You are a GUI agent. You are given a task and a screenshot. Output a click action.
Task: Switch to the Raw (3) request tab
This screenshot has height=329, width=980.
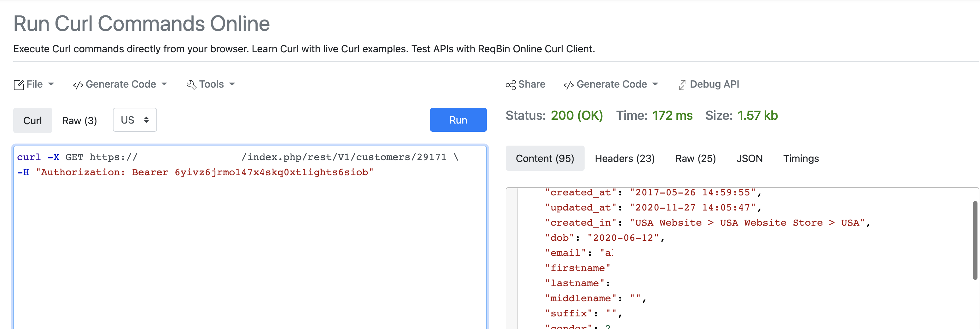coord(79,121)
